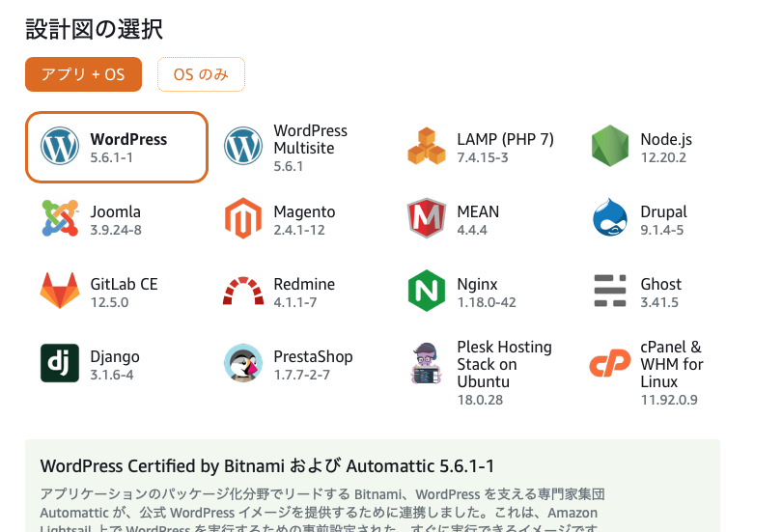The width and height of the screenshot is (782, 532).
Task: Click WordPress Certified by Bitnami description heading
Action: point(266,465)
